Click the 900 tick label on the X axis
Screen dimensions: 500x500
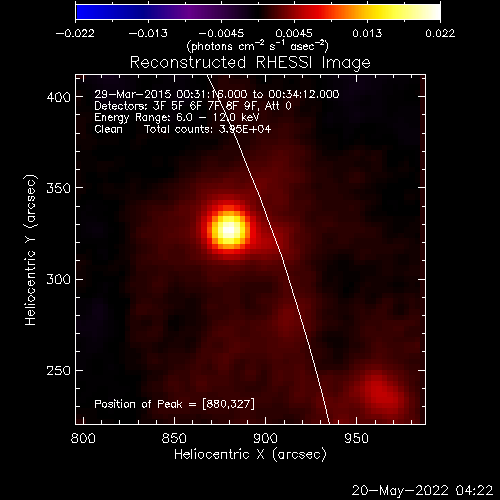pyautogui.click(x=265, y=438)
